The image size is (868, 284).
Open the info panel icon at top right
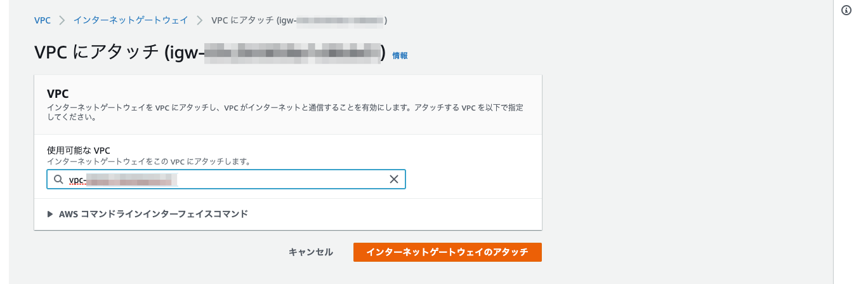[x=846, y=10]
